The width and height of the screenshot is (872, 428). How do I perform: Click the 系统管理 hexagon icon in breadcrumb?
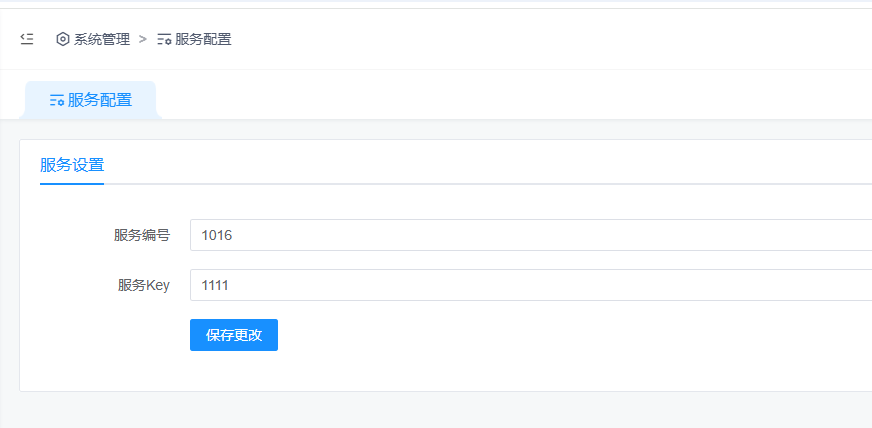coord(63,39)
